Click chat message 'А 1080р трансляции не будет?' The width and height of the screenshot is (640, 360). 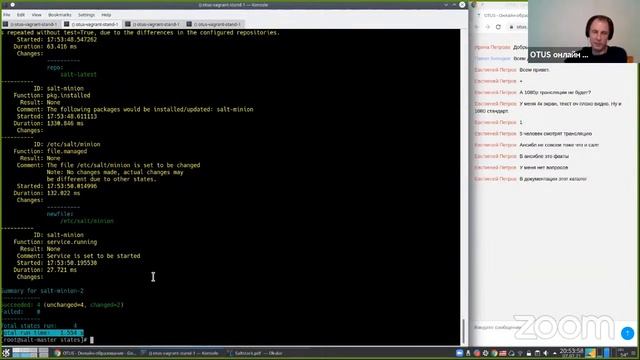pos(555,93)
